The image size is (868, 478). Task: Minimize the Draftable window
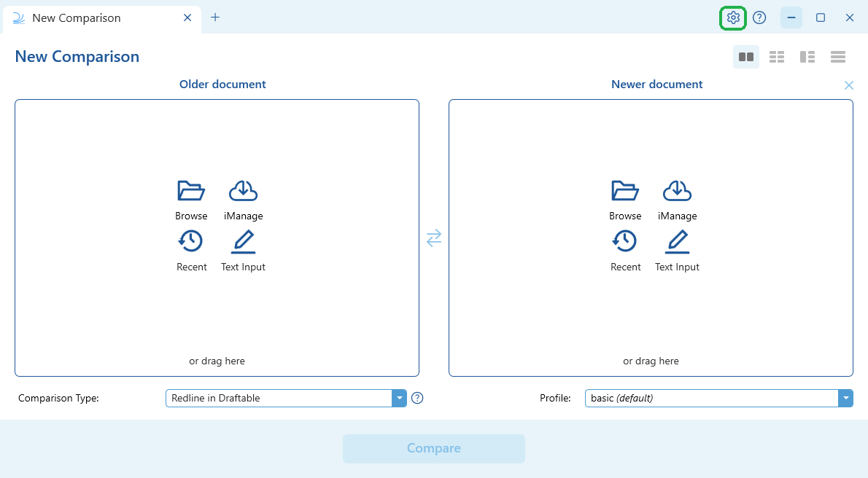[x=791, y=17]
